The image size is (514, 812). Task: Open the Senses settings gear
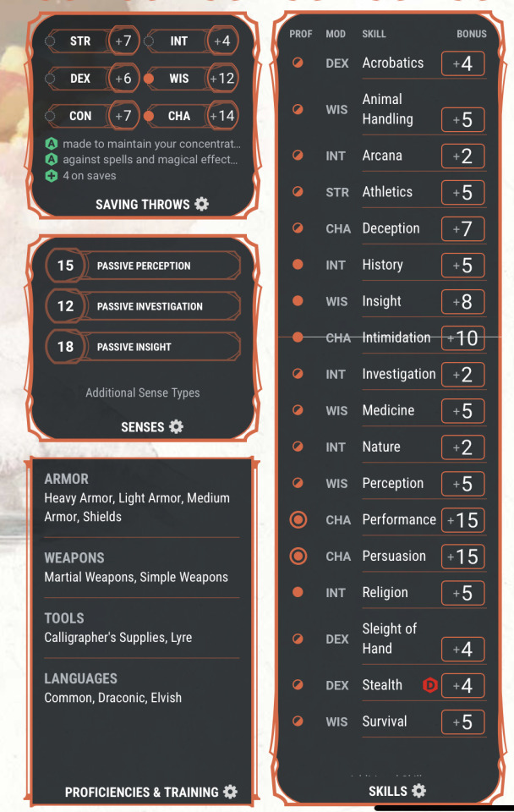176,427
